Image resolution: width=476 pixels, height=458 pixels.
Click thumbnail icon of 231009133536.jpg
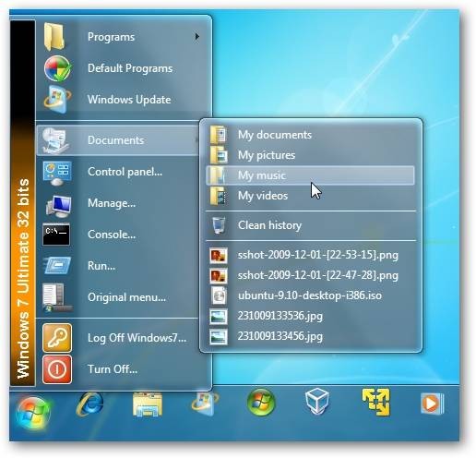click(x=219, y=317)
